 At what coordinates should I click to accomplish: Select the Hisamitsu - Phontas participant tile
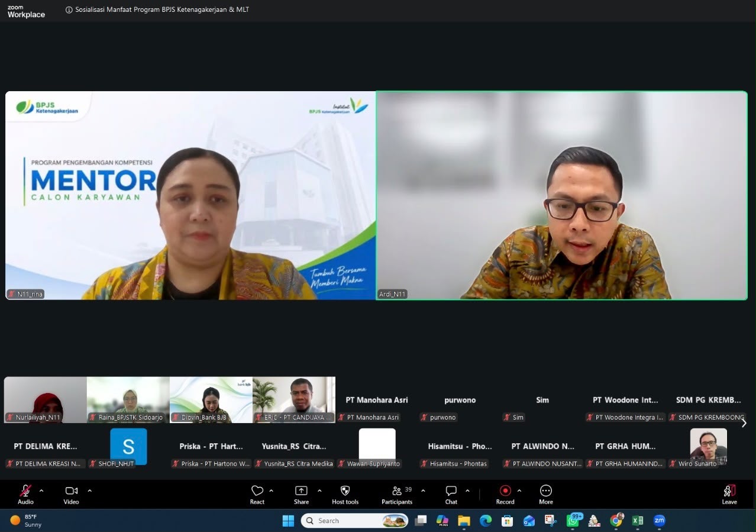[460, 446]
